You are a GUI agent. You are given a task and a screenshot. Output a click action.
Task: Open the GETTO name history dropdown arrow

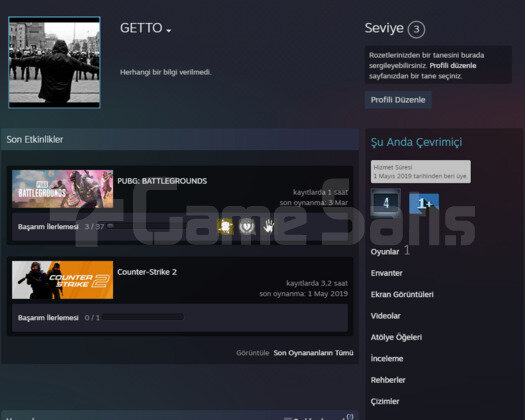(x=169, y=31)
